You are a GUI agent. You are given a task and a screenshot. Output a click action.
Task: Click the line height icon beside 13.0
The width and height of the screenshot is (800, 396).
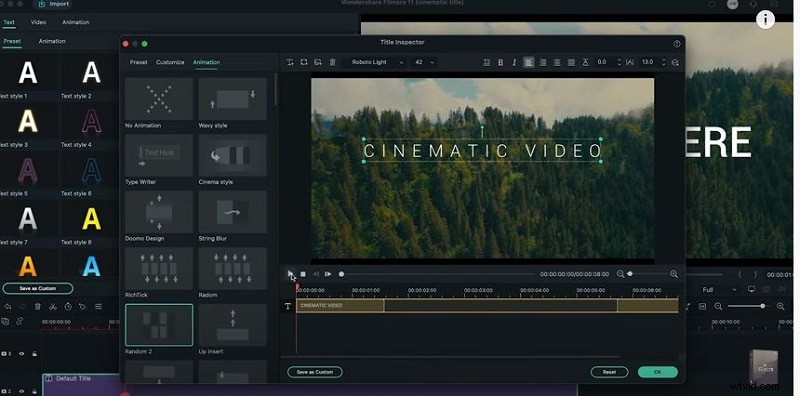point(630,62)
